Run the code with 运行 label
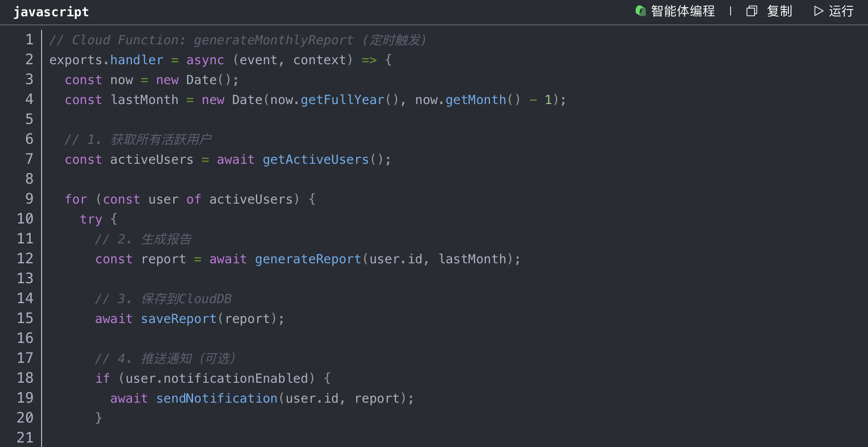Image resolution: width=868 pixels, height=447 pixels. click(841, 11)
